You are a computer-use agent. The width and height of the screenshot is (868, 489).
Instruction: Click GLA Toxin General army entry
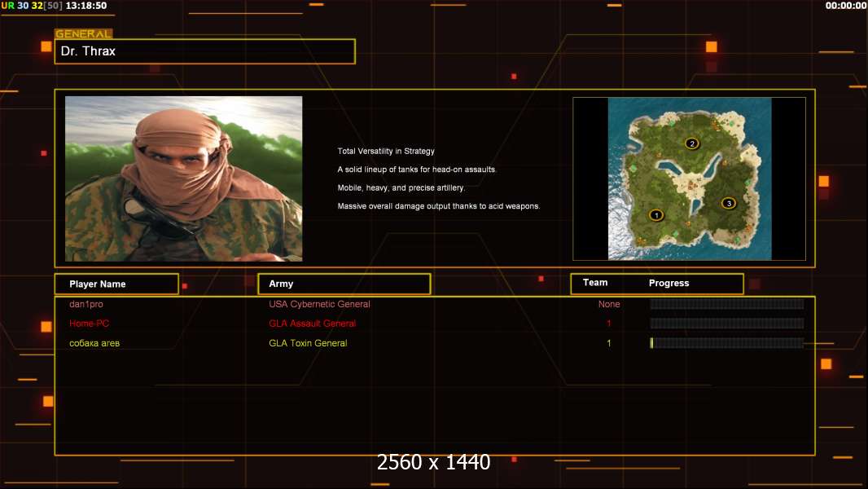pos(308,343)
